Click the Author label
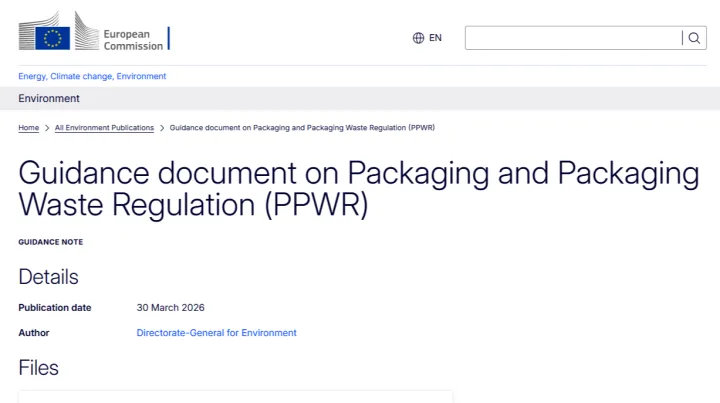 tap(34, 333)
